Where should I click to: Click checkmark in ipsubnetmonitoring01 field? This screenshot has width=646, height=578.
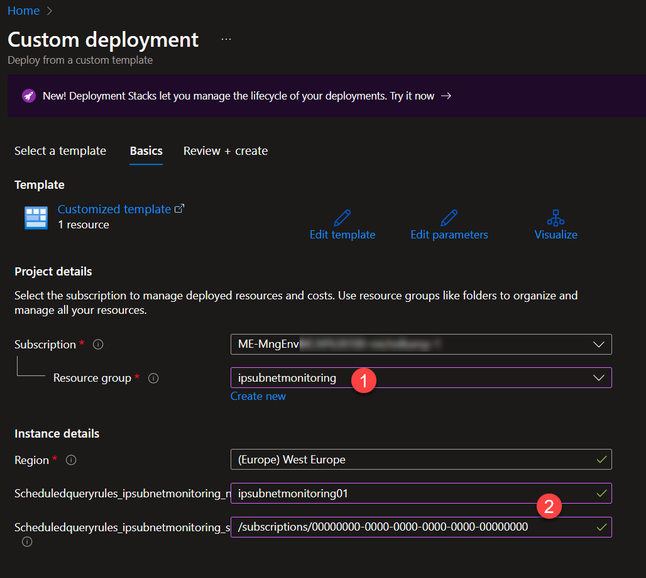(x=602, y=493)
